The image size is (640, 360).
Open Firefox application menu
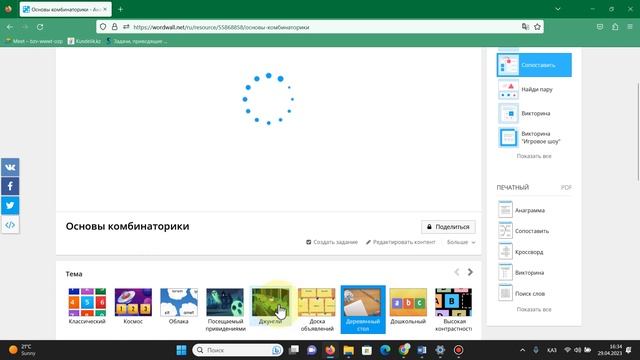coord(630,27)
